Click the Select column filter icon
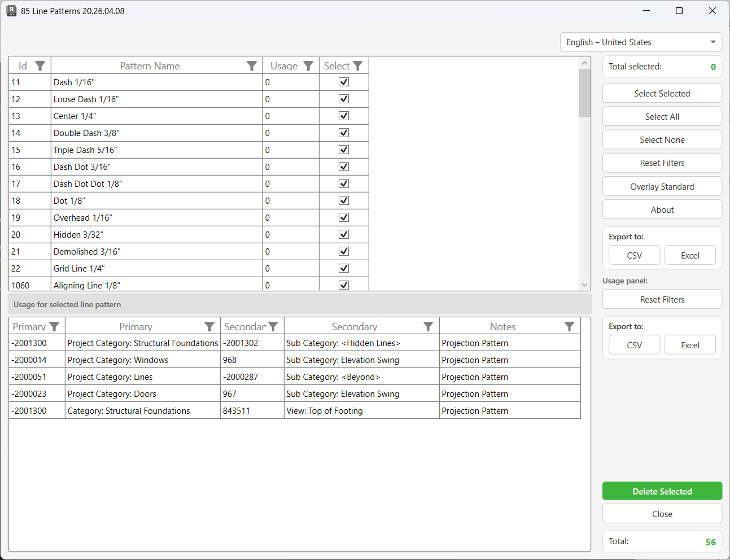The image size is (730, 560). coord(358,65)
